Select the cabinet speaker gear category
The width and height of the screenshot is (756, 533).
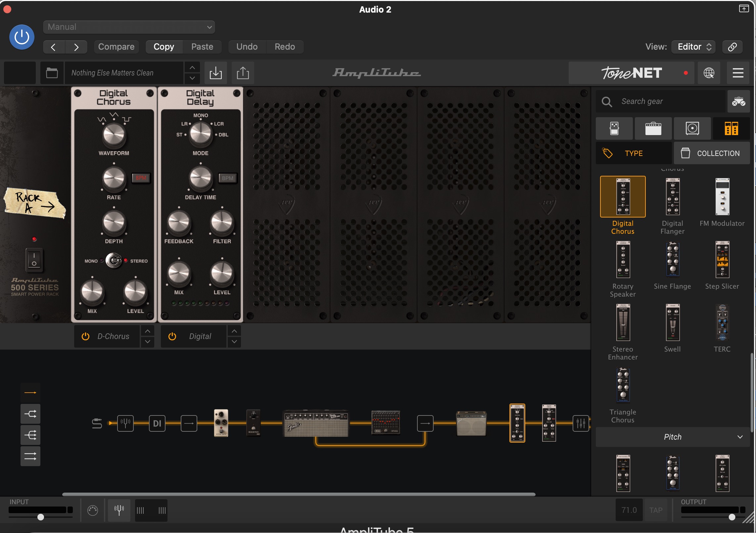(x=692, y=128)
